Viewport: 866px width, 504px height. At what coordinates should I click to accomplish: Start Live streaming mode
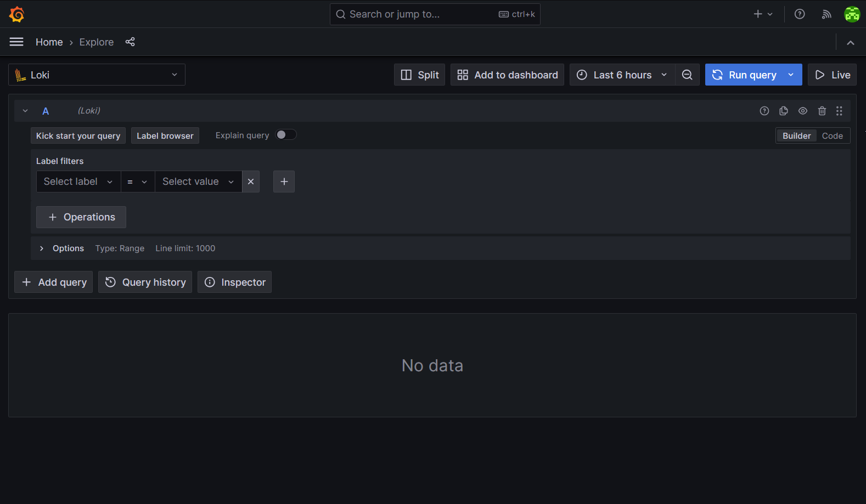(832, 75)
